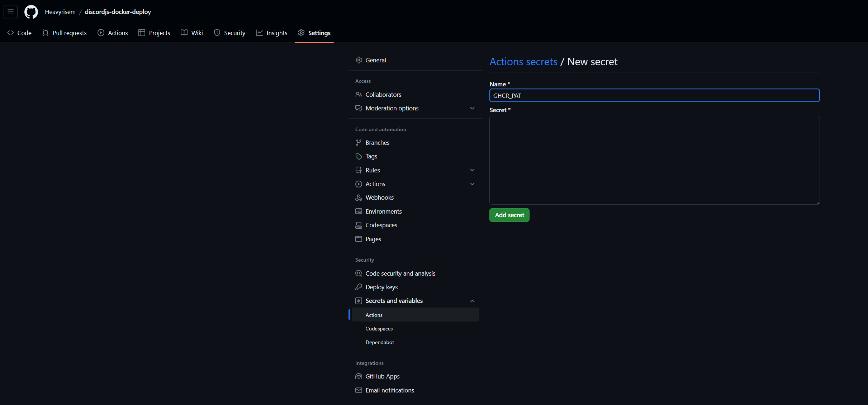
Task: Collapse the Secrets and variables section
Action: [x=472, y=301]
